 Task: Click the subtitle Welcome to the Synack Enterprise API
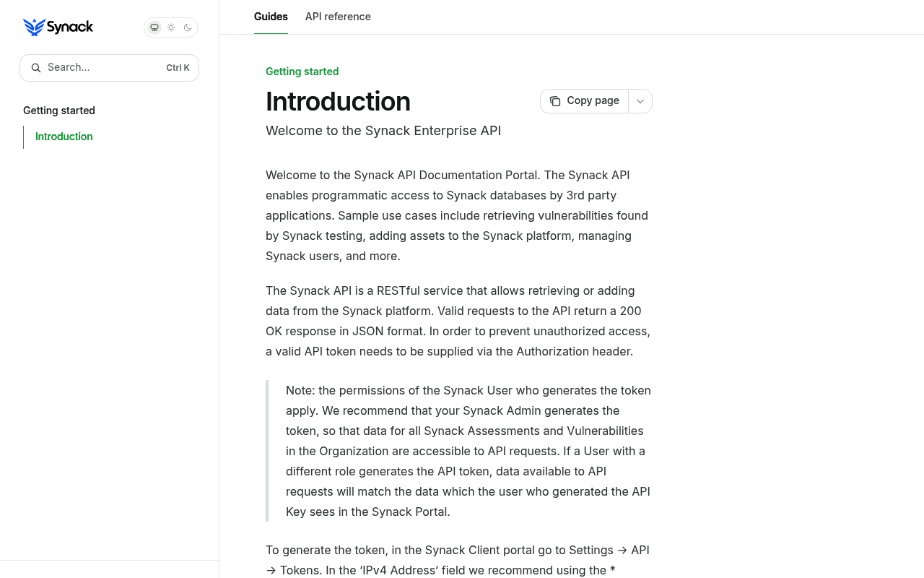(383, 131)
